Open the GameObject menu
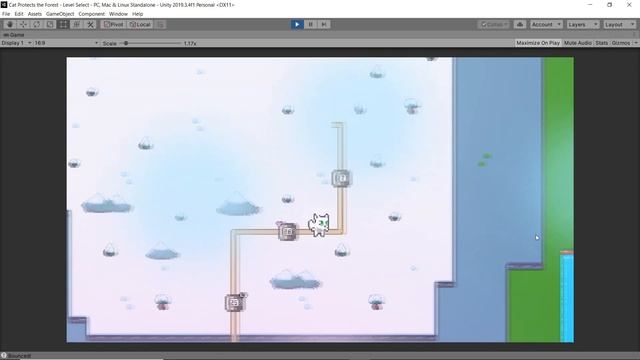This screenshot has width=640, height=360. [60, 14]
